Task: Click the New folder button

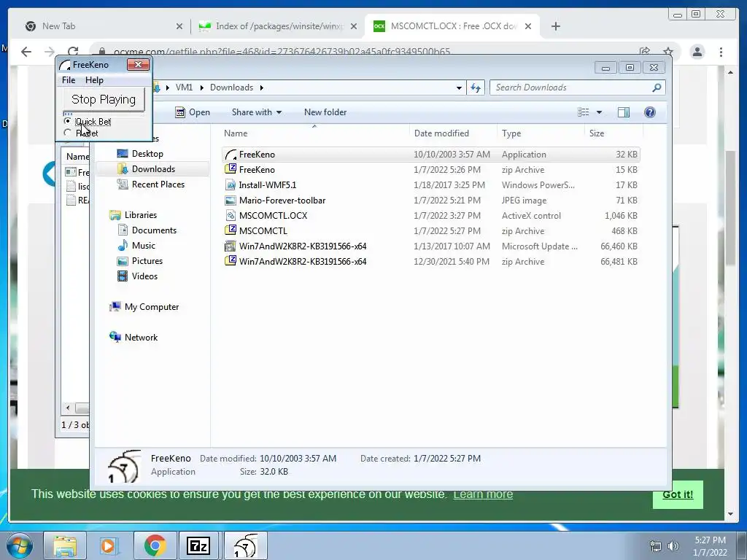Action: tap(325, 112)
